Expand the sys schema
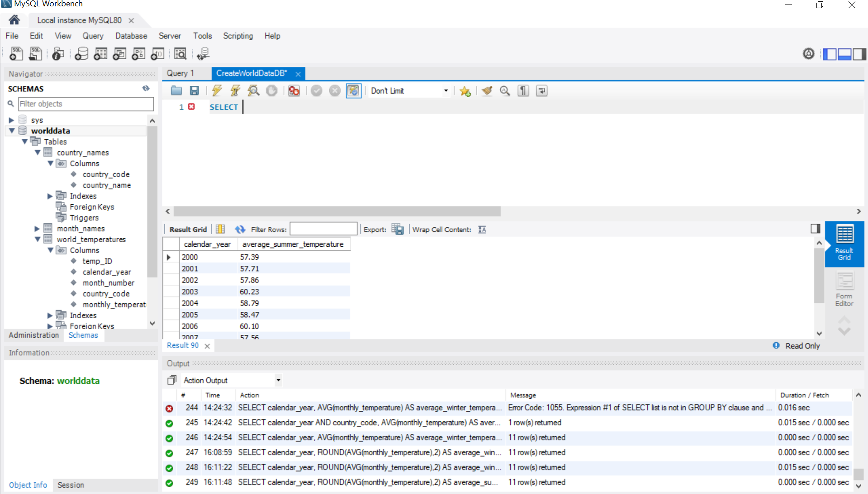The image size is (868, 494). 11,120
